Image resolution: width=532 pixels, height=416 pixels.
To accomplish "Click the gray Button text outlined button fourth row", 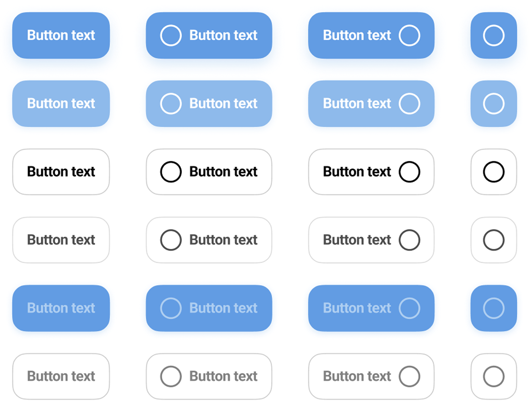I will tap(61, 240).
